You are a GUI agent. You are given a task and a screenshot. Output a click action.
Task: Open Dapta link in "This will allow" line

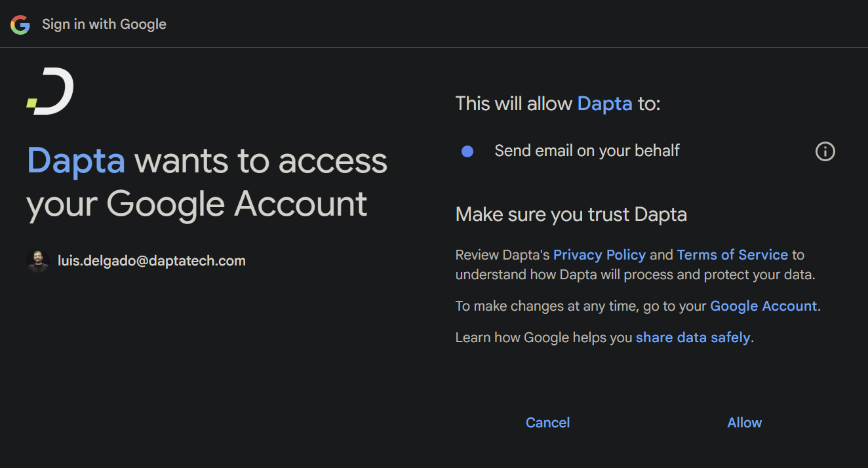click(604, 104)
